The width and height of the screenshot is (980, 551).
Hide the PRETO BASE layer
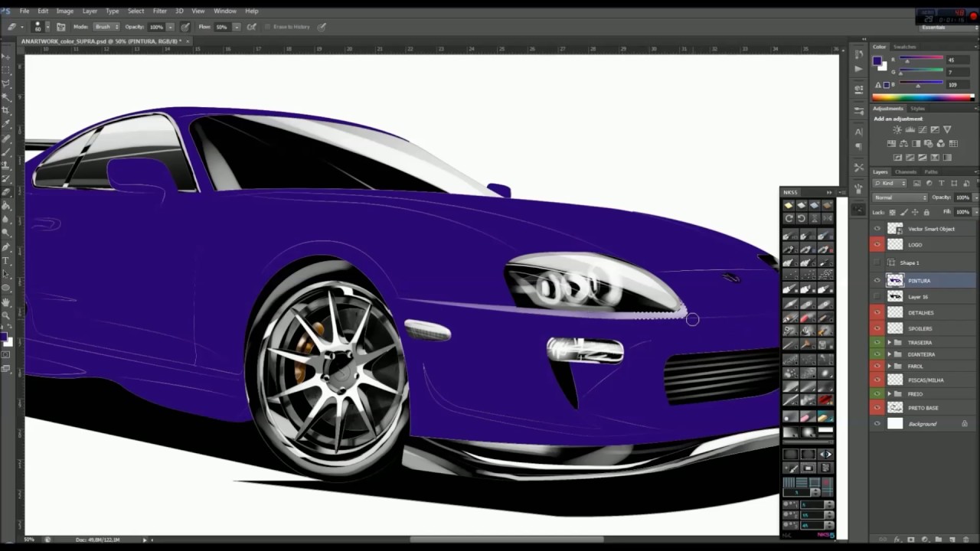[x=877, y=408]
